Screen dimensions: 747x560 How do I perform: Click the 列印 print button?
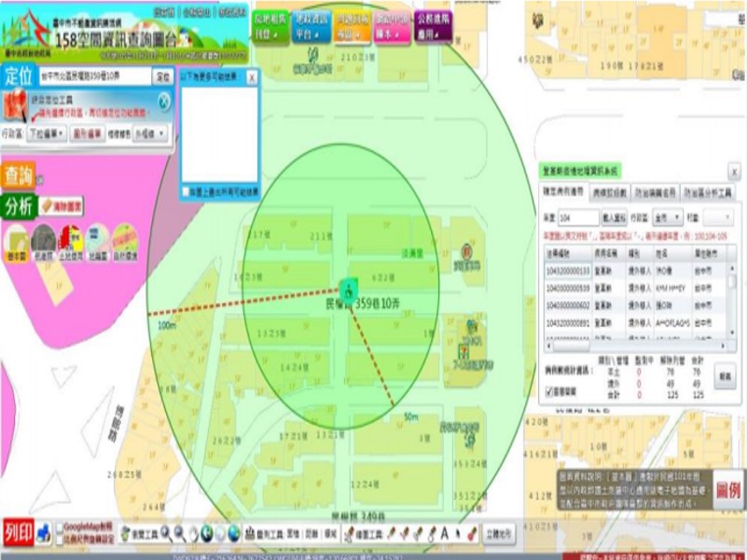[x=18, y=532]
